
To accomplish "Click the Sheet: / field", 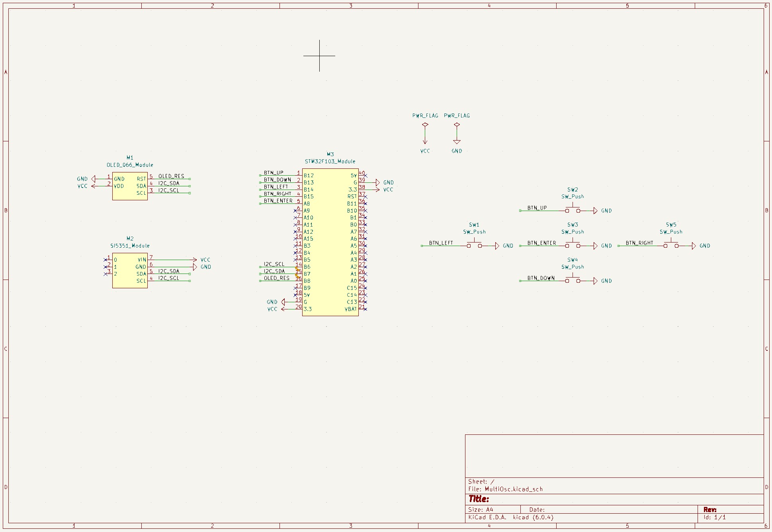I will 481,481.
